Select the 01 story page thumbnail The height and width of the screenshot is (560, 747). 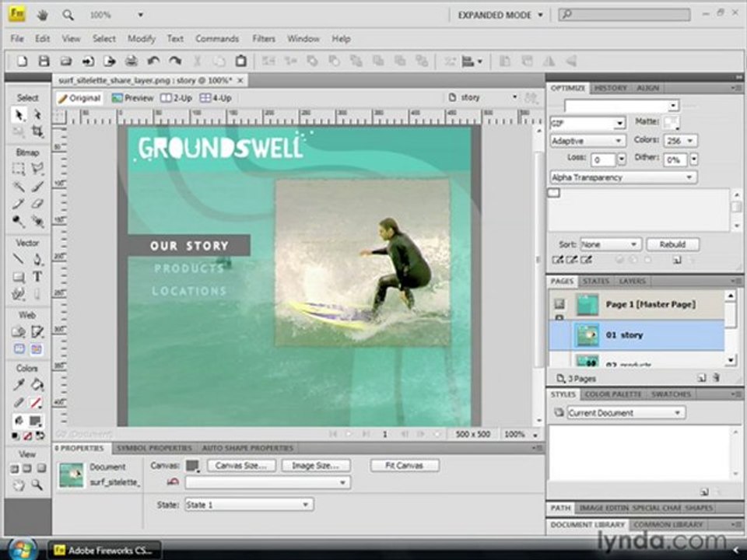tap(587, 335)
